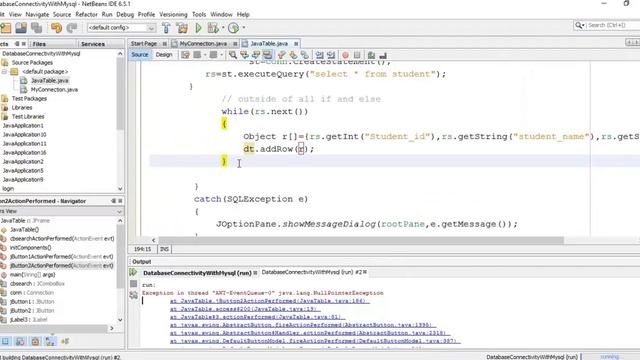Open the Versioning menu
The image size is (640, 360).
[173, 14]
